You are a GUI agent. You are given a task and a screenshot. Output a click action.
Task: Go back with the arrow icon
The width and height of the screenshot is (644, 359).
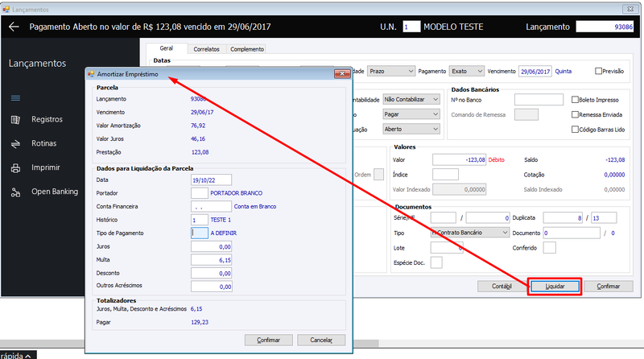(14, 27)
